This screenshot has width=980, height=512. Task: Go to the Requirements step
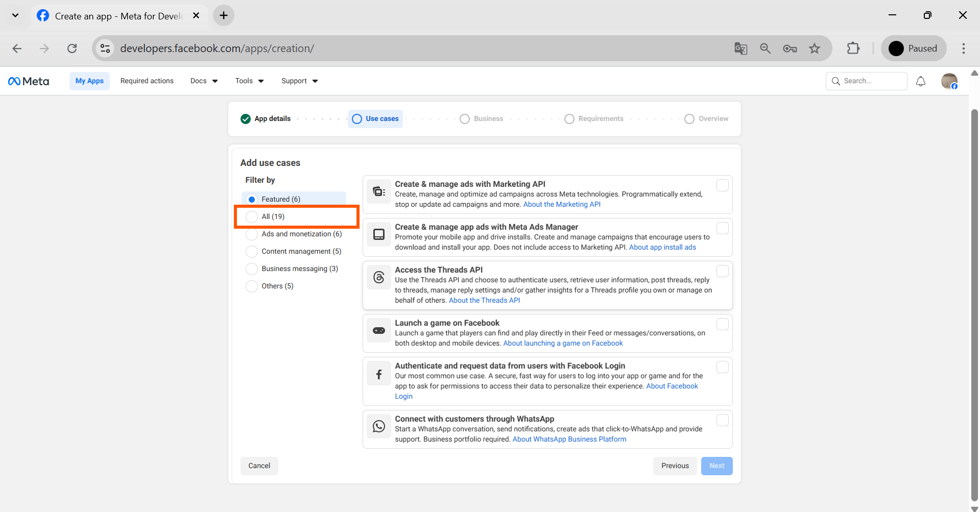tap(594, 119)
